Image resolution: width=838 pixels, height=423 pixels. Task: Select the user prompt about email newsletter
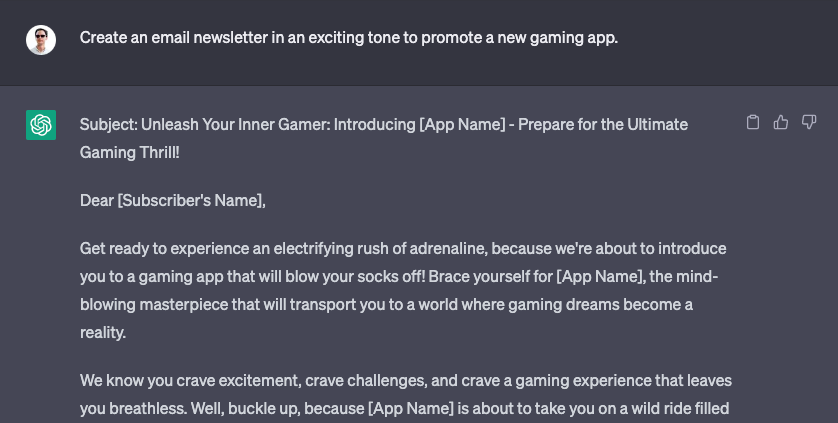point(348,37)
